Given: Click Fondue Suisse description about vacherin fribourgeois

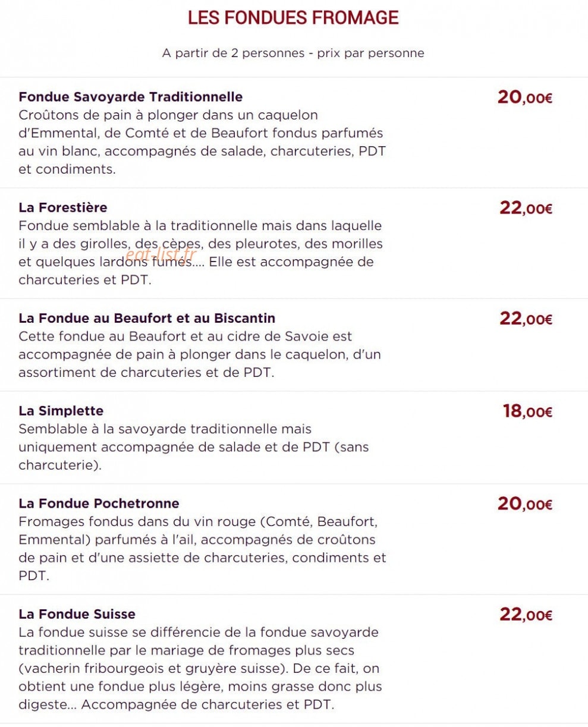Looking at the screenshot, I should pyautogui.click(x=200, y=669).
